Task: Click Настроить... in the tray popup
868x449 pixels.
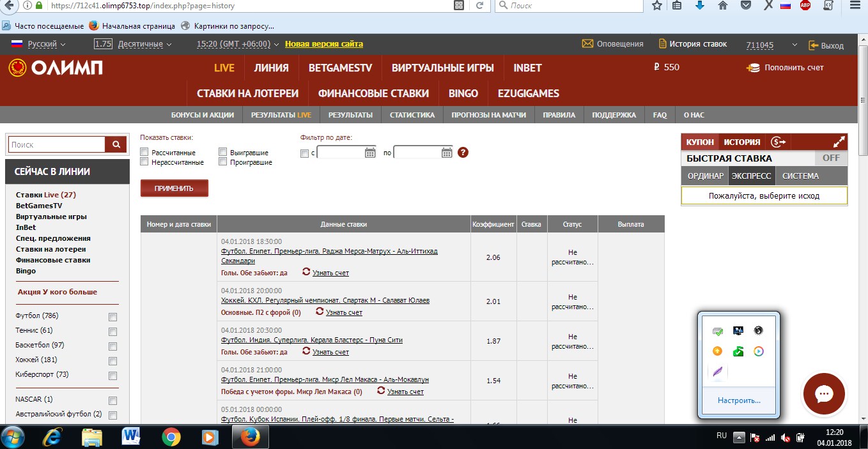Action: (x=739, y=400)
